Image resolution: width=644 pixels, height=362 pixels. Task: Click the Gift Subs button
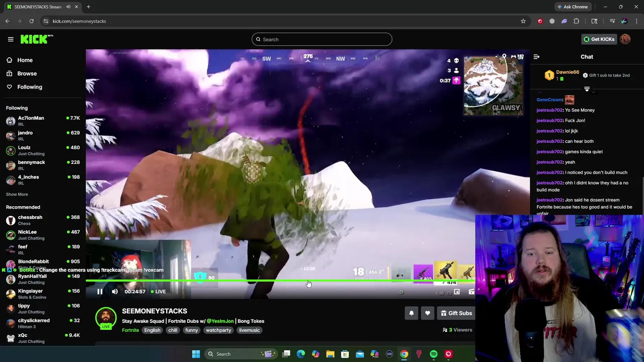click(x=456, y=313)
